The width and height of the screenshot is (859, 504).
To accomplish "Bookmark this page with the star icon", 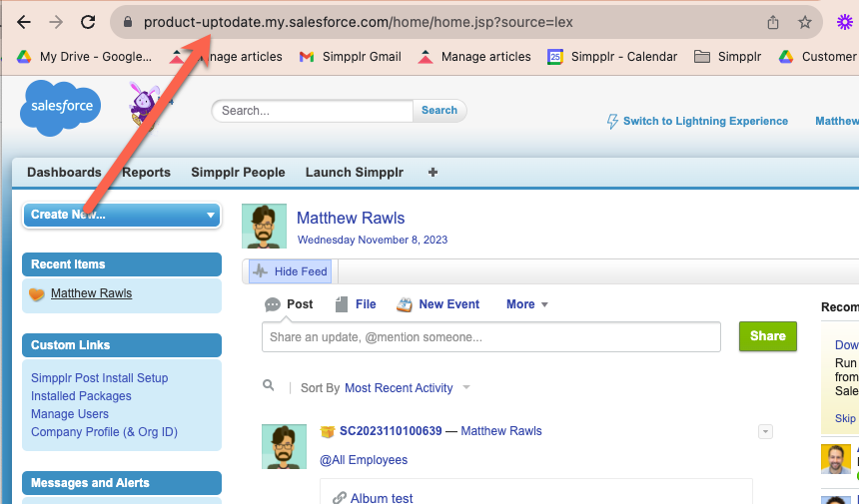I will tap(804, 22).
